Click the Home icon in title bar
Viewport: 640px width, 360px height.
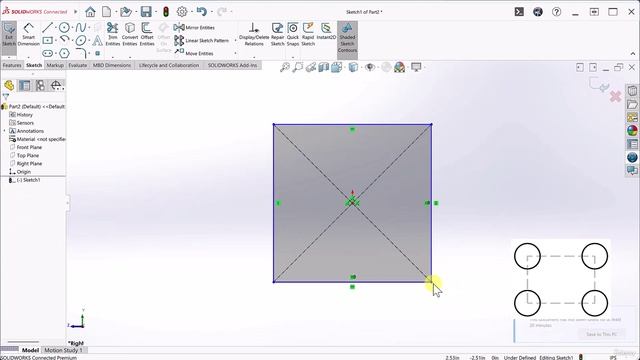90,12
